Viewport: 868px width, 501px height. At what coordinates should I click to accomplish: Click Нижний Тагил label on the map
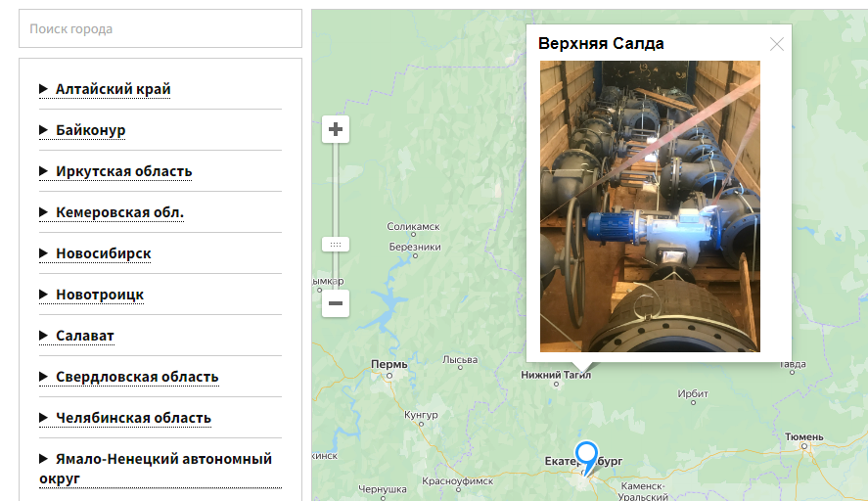pyautogui.click(x=554, y=374)
